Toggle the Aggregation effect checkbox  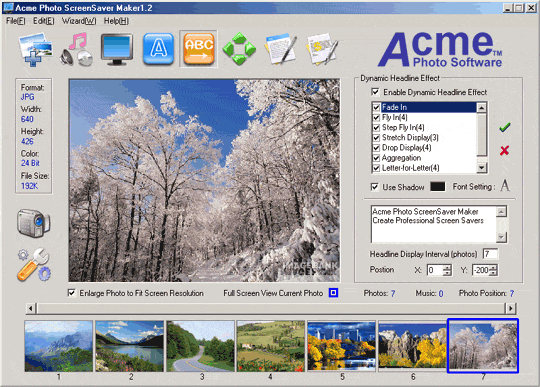coord(376,158)
